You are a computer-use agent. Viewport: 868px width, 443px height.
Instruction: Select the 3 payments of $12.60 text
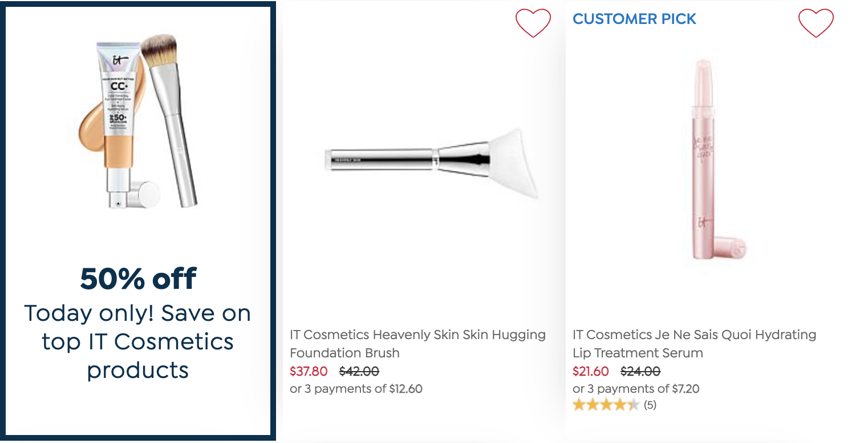(x=356, y=389)
